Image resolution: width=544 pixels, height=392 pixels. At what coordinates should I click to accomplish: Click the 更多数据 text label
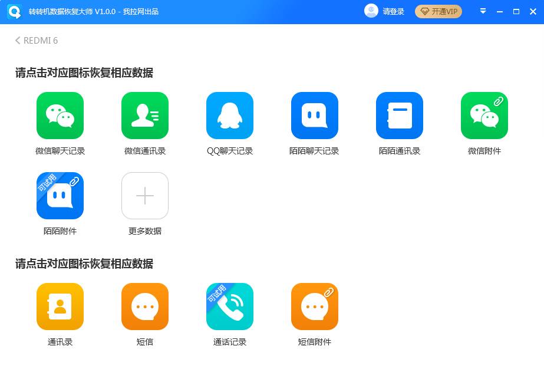145,232
